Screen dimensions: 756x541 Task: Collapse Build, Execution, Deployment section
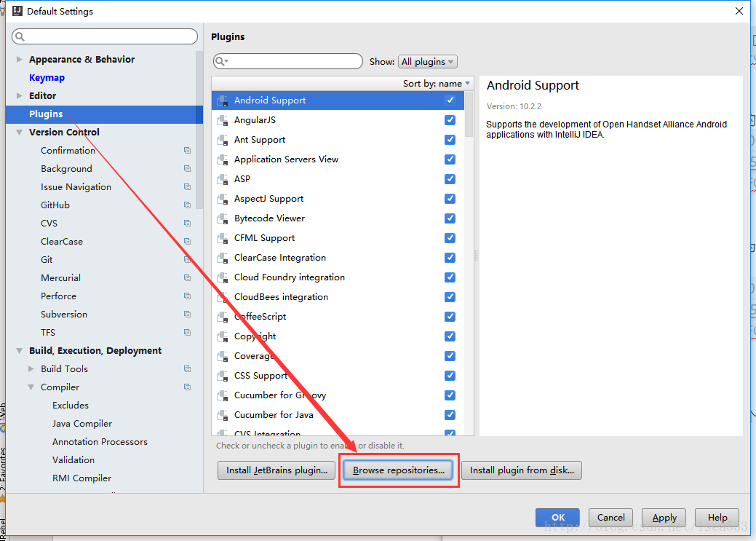[20, 351]
